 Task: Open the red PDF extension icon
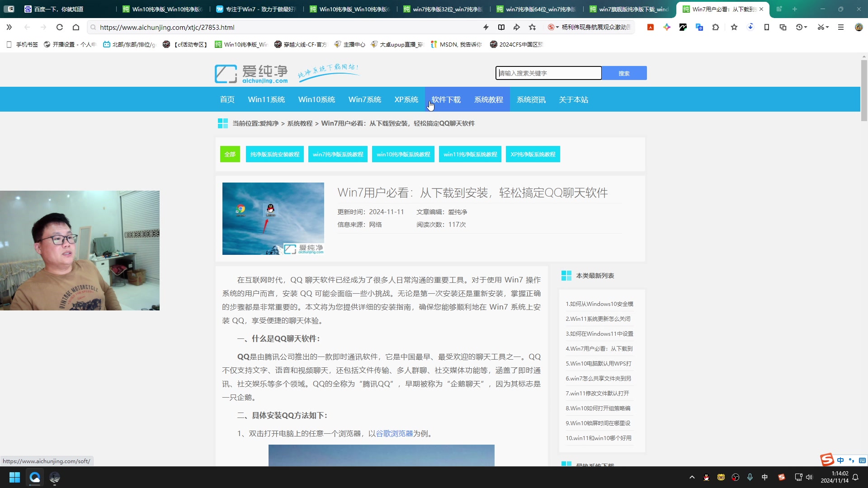point(651,27)
